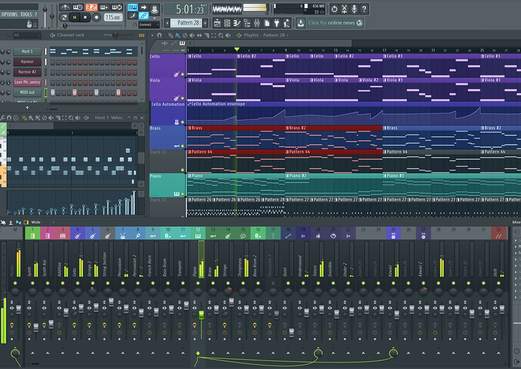Open the (none) snap dropdown
521x369 pixels.
click(x=149, y=25)
